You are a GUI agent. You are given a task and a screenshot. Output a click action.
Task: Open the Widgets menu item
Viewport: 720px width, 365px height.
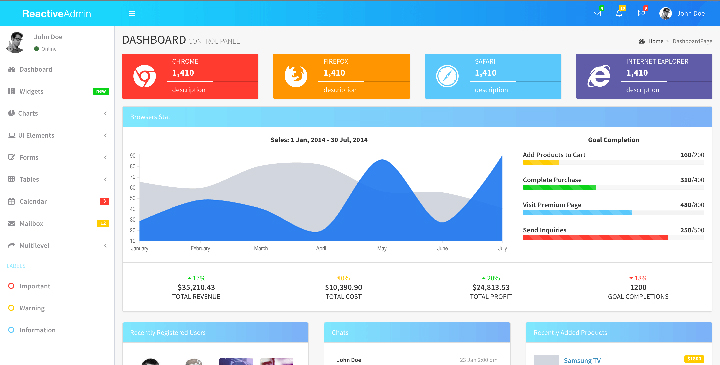(57, 91)
